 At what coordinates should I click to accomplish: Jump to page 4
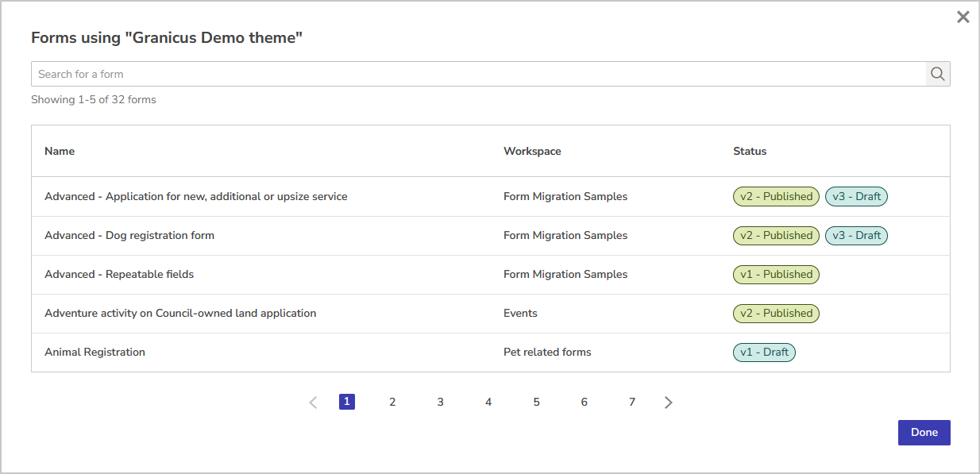(x=488, y=402)
